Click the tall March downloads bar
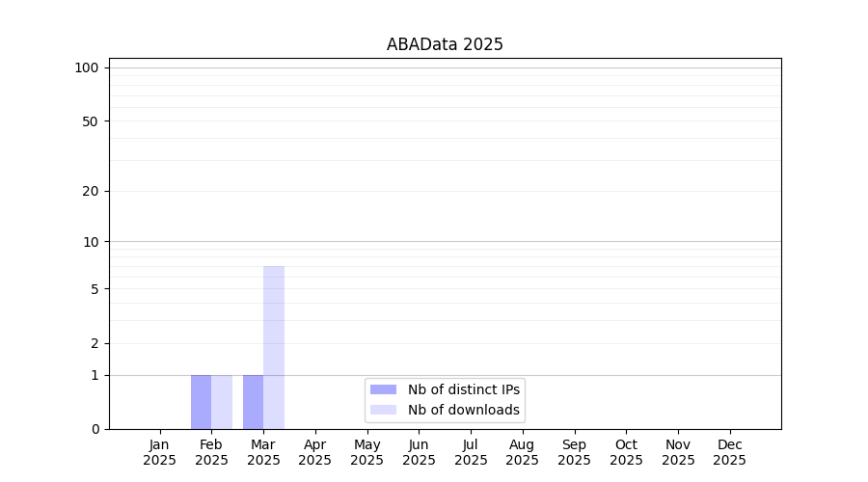This screenshot has width=868, height=482. click(274, 347)
